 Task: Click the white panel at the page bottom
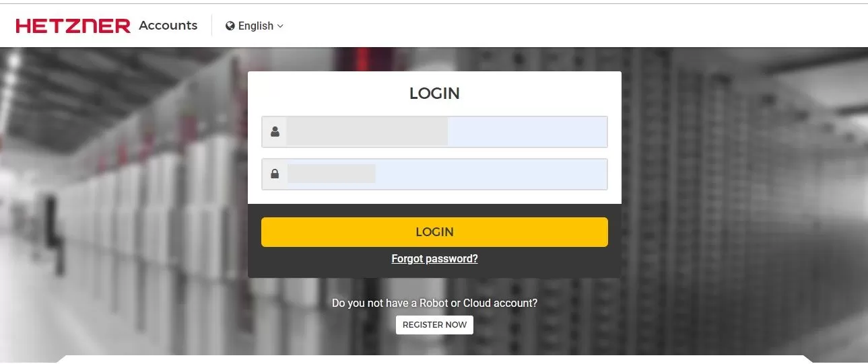tap(434, 359)
